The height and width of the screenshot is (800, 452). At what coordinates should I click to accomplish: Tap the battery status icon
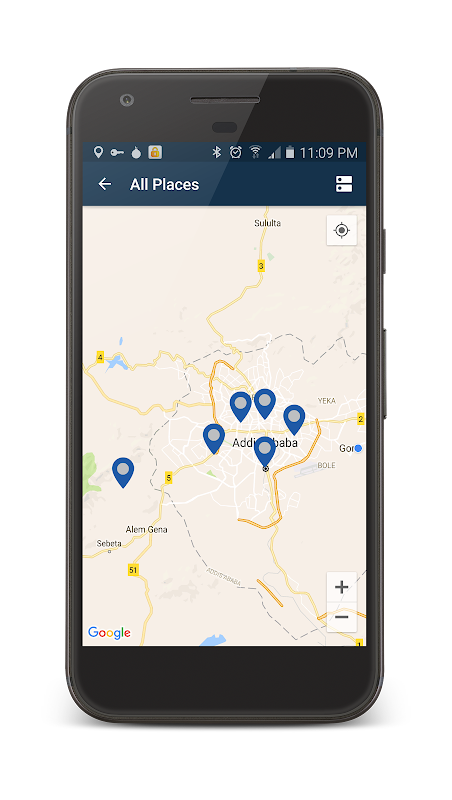coord(290,152)
